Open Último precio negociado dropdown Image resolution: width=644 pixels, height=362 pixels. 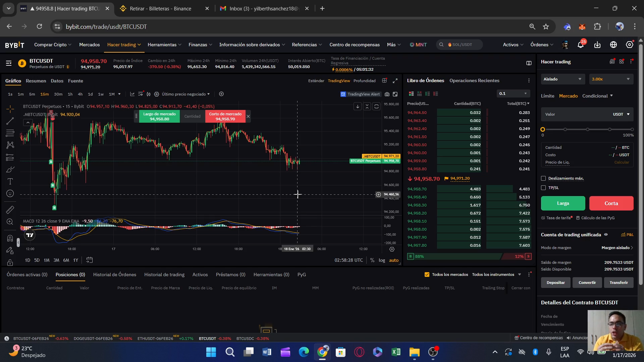tap(186, 94)
